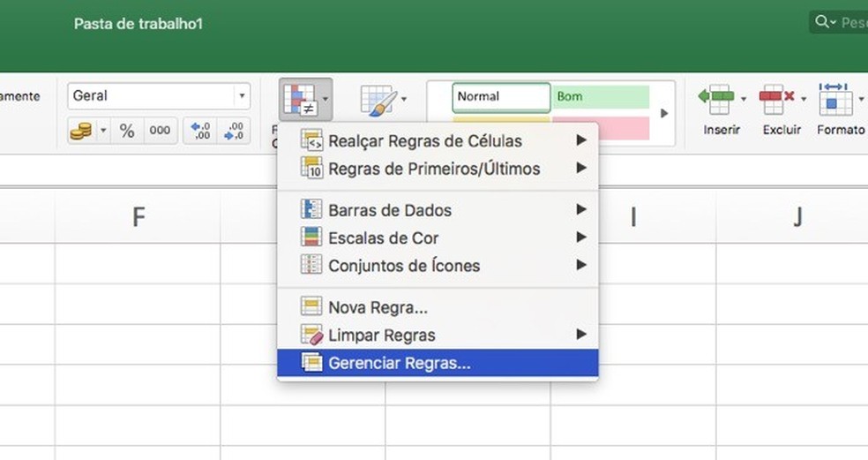Click the Format as Table icon
Screen dimensions: 868x460
tap(378, 102)
